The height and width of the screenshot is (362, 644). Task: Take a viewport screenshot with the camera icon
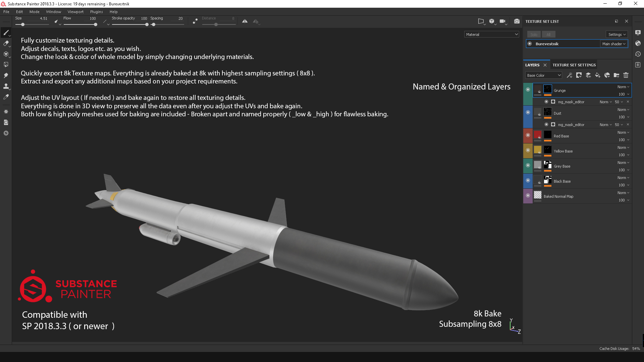pyautogui.click(x=517, y=21)
